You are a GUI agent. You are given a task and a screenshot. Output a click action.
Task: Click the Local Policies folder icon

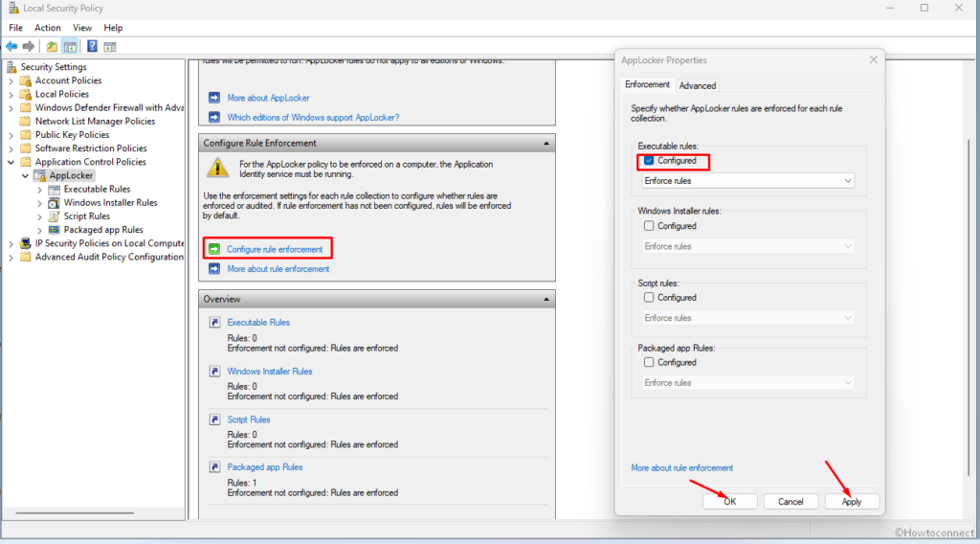26,95
